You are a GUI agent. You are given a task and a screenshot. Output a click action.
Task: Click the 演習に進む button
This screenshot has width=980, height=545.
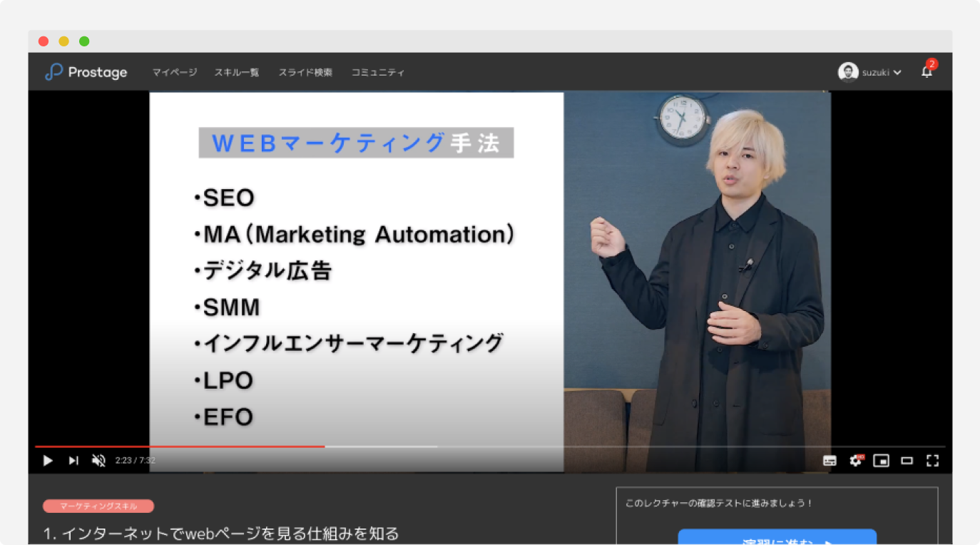(x=777, y=537)
